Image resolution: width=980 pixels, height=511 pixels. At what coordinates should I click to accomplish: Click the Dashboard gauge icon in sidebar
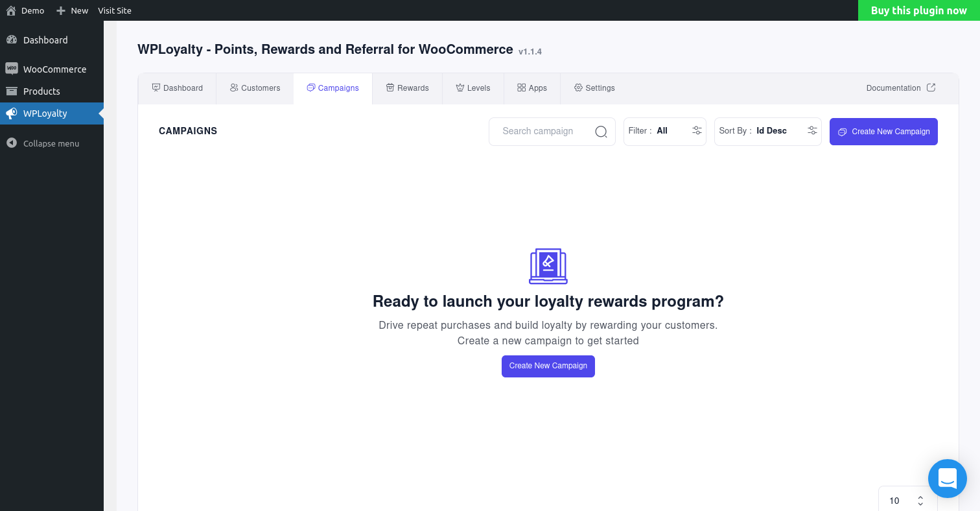coord(12,40)
